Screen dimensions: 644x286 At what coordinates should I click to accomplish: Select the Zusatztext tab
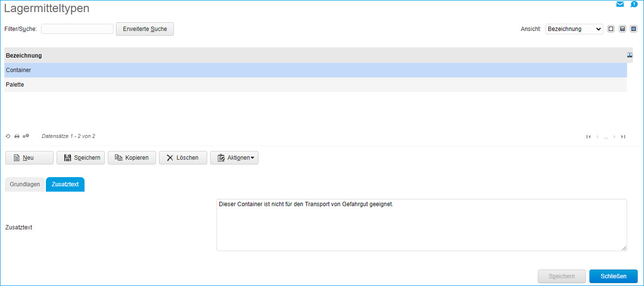tap(65, 184)
